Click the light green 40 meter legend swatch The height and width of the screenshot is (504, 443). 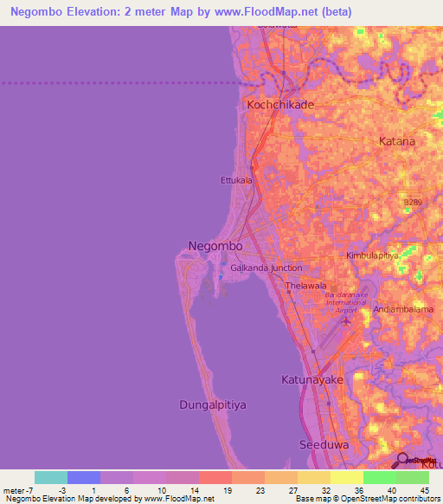(x=413, y=478)
